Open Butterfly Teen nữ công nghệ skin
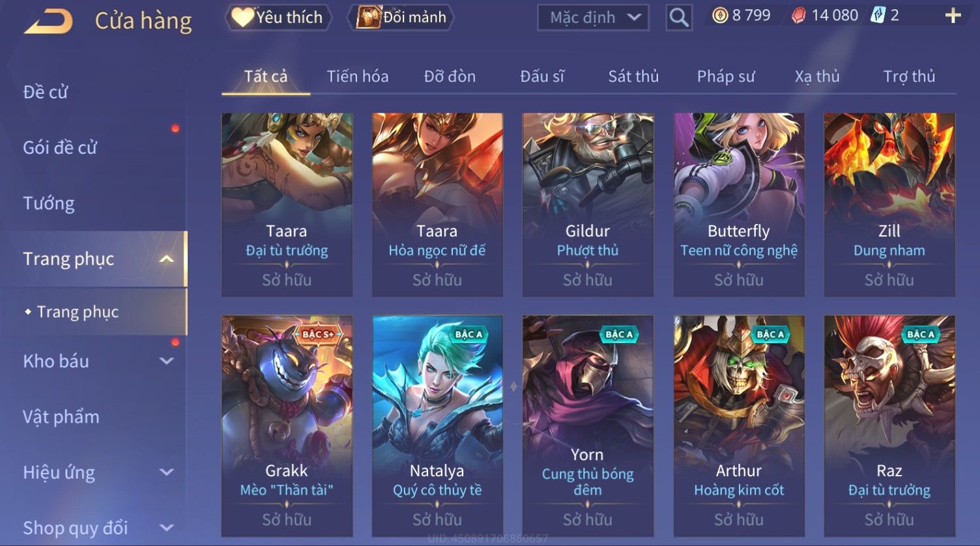980x546 pixels. 739,205
